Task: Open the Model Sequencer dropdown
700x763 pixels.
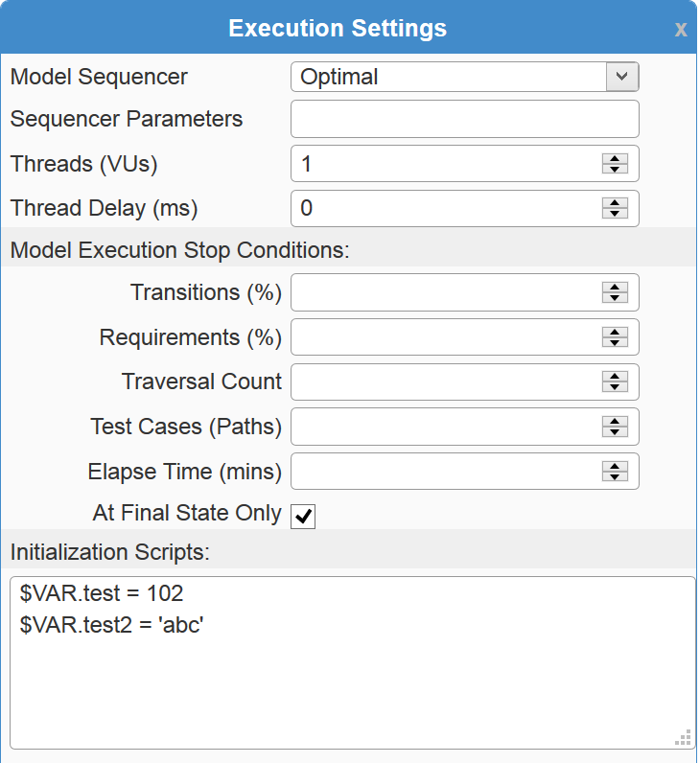Action: point(621,77)
